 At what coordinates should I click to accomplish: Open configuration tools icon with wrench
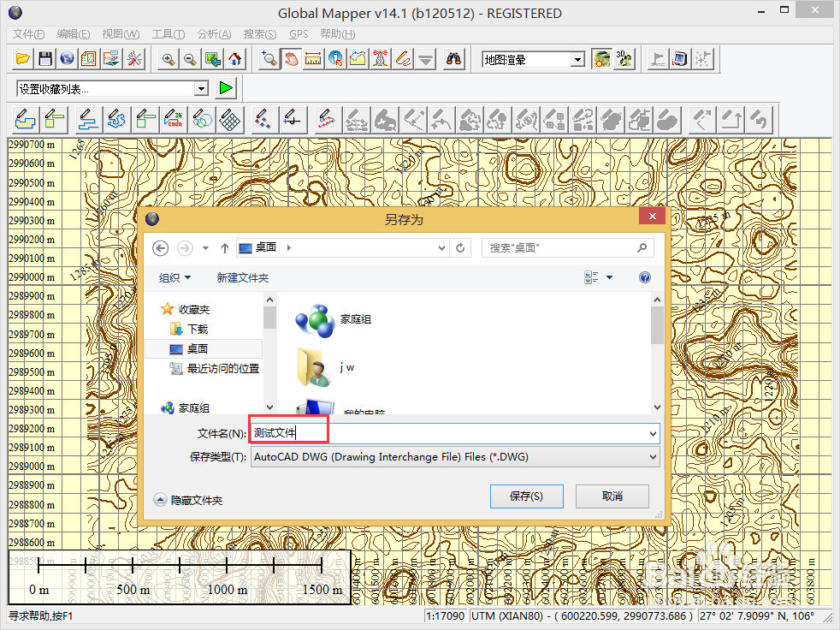click(x=134, y=58)
